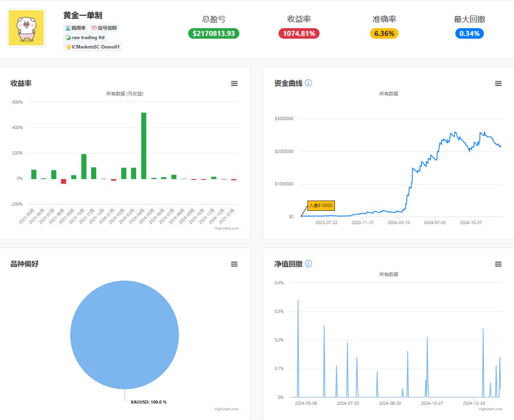Click the 所有数据 (月收益) chart subtitle
Viewport: 514px width, 420px height.
click(125, 94)
